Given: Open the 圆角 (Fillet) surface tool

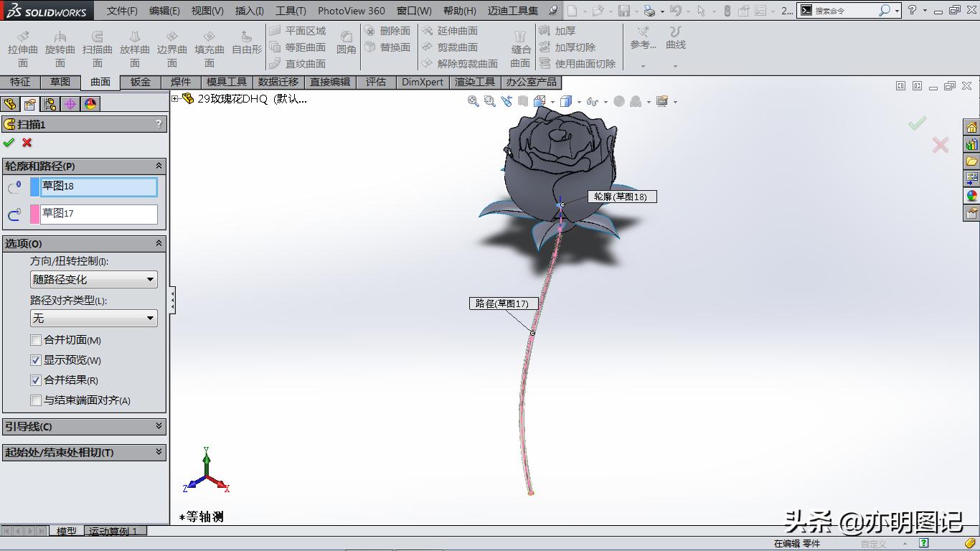Looking at the screenshot, I should (x=347, y=43).
